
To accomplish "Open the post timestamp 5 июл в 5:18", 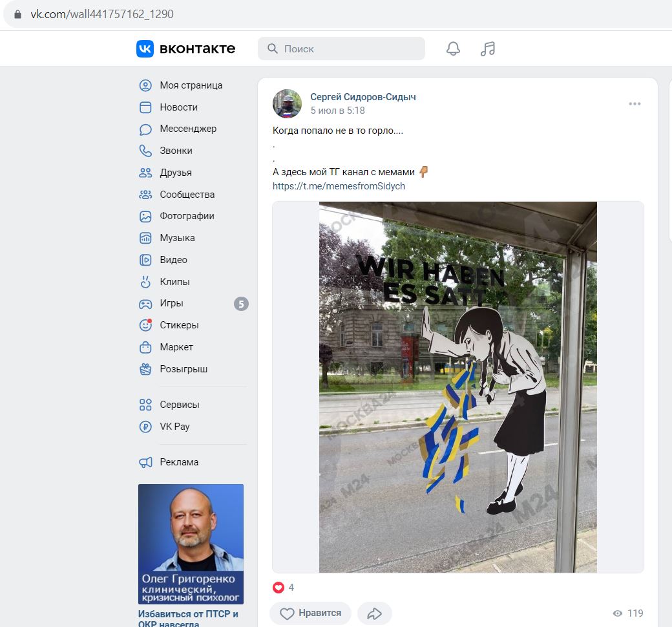I will 338,111.
